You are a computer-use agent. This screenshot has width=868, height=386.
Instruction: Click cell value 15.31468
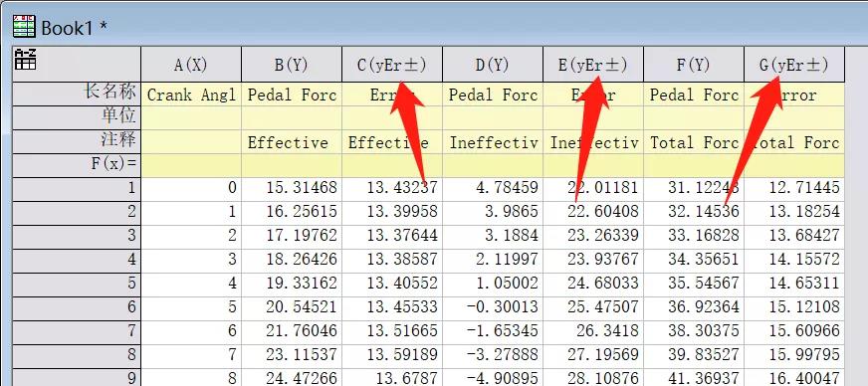click(292, 189)
